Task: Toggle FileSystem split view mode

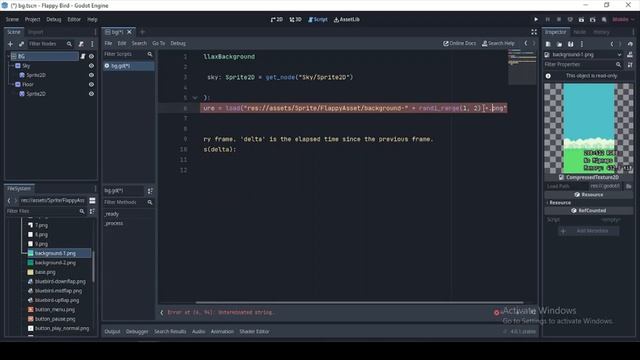Action: tap(92, 200)
